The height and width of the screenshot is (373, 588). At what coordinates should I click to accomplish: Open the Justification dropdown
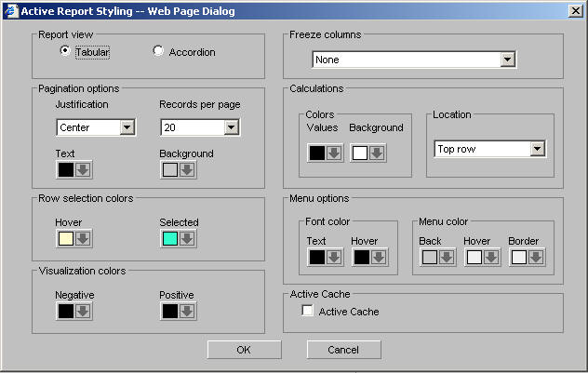127,127
